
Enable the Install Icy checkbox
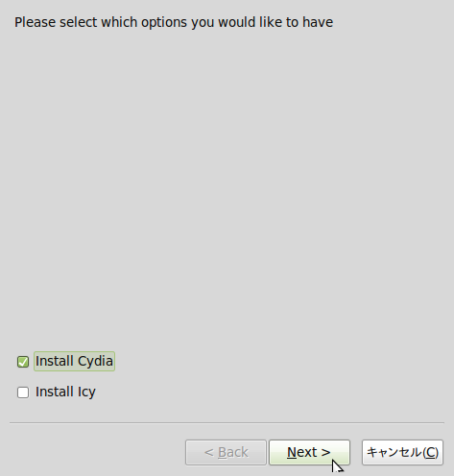[23, 393]
